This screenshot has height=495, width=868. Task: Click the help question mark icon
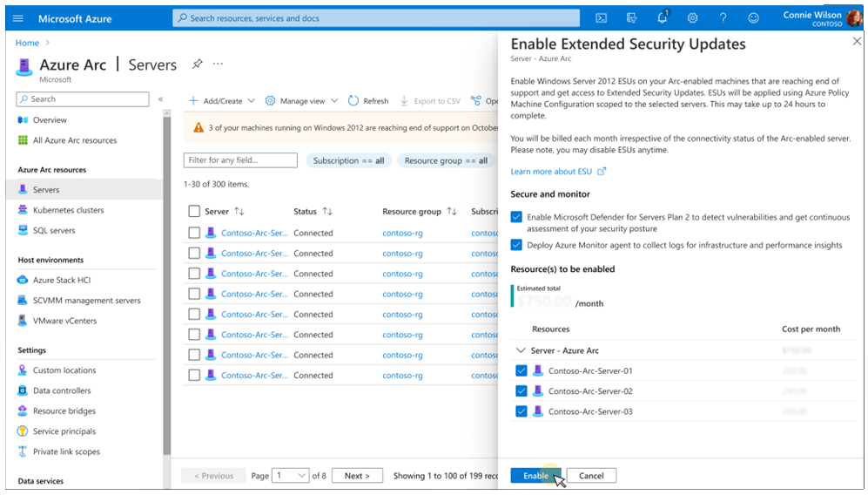723,17
